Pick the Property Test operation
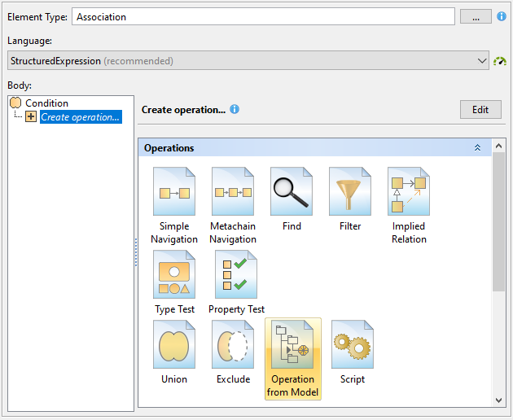Screen dimensions: 513x420 [x=236, y=275]
